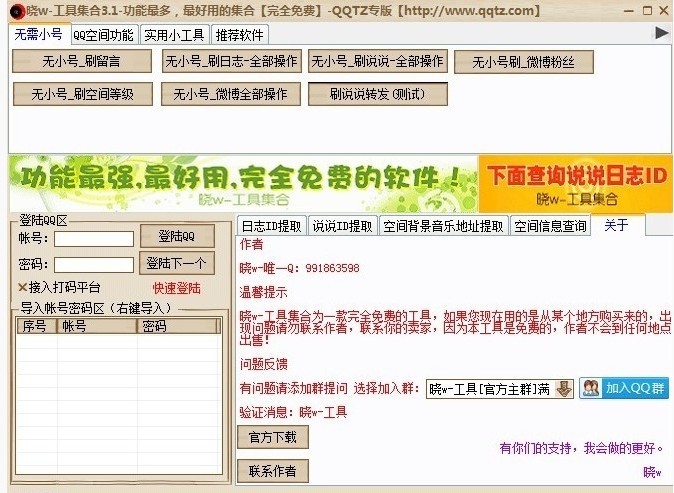This screenshot has width=674, height=493.
Task: Click the 登陆QQ button
Action: 177,236
